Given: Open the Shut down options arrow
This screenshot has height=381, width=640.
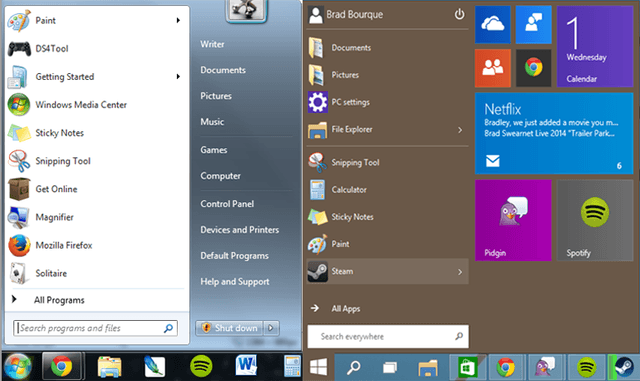Looking at the screenshot, I should click(x=271, y=328).
